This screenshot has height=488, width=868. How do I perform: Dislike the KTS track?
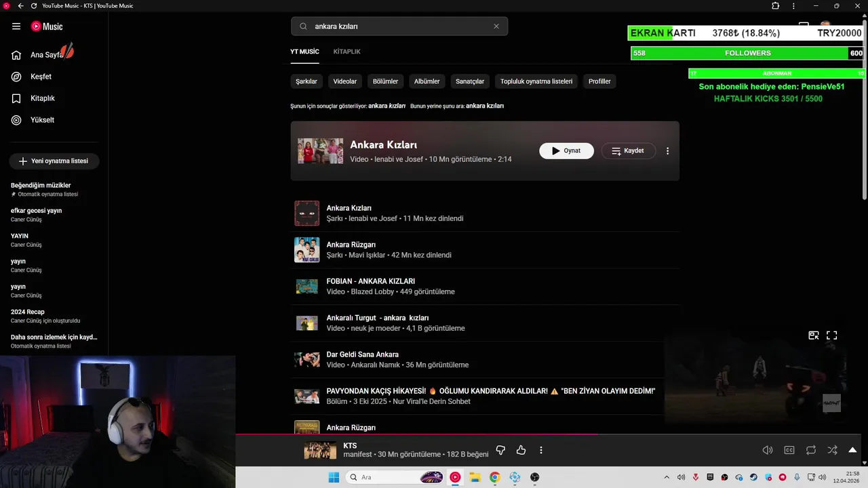click(500, 450)
